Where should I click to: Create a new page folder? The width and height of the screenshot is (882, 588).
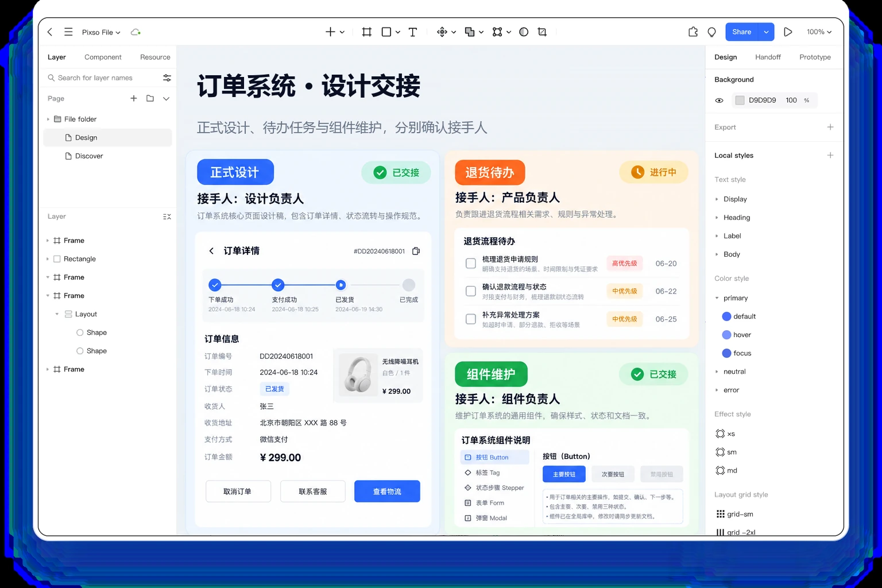150,98
